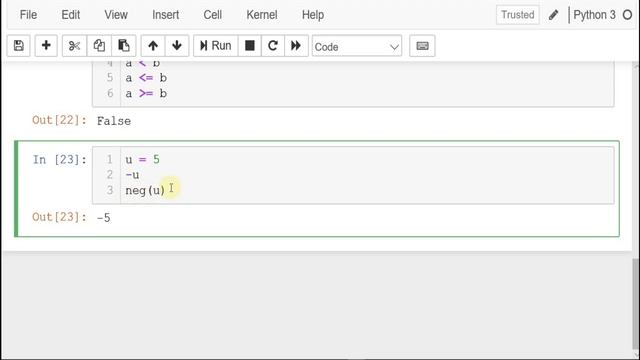Click the line 'neg(u)' in cell 23
The height and width of the screenshot is (360, 640).
(x=145, y=190)
